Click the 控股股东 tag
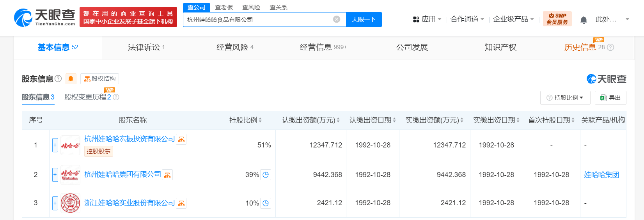 [x=99, y=151]
